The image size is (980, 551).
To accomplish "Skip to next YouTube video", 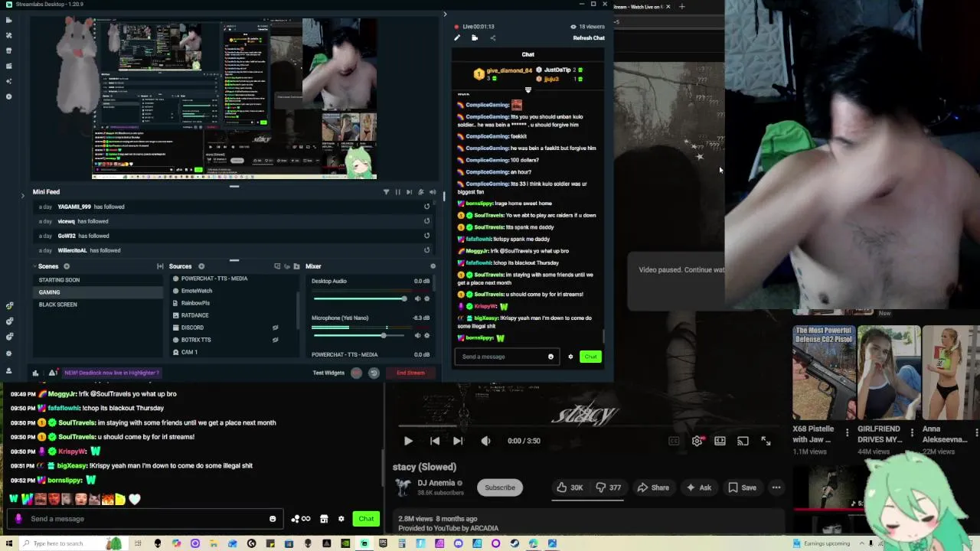I will click(x=458, y=441).
